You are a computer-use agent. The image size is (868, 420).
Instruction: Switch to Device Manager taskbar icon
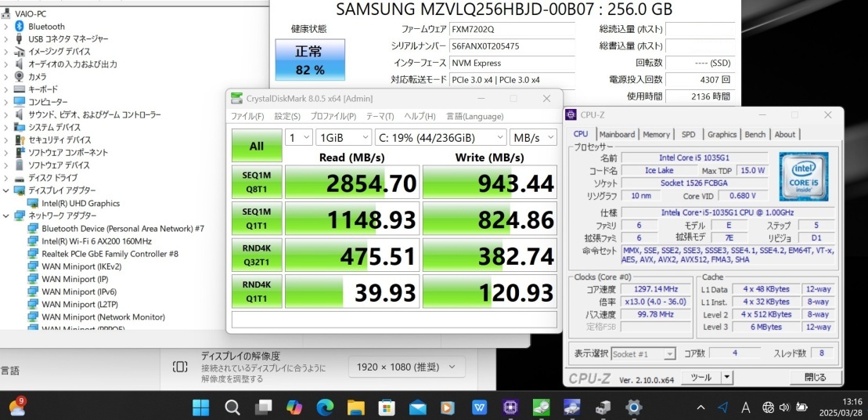click(603, 407)
